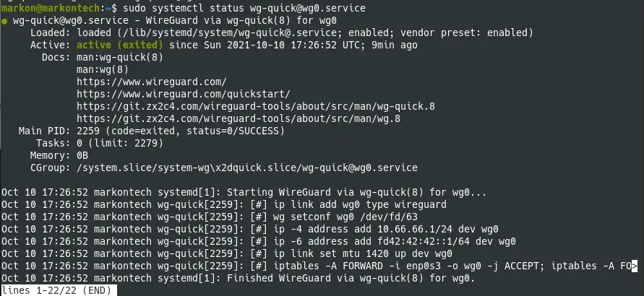Click the fd42:42:42::1/64 address log line
Viewport: 644px width, 296px height.
tap(258, 241)
